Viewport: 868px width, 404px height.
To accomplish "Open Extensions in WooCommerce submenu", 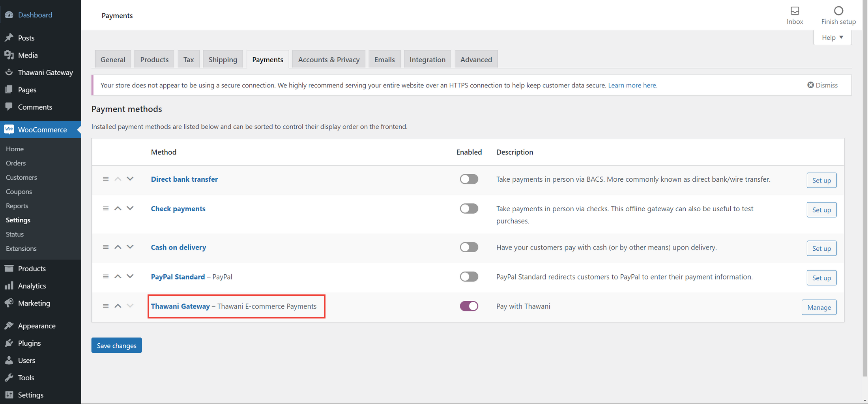I will (x=21, y=248).
